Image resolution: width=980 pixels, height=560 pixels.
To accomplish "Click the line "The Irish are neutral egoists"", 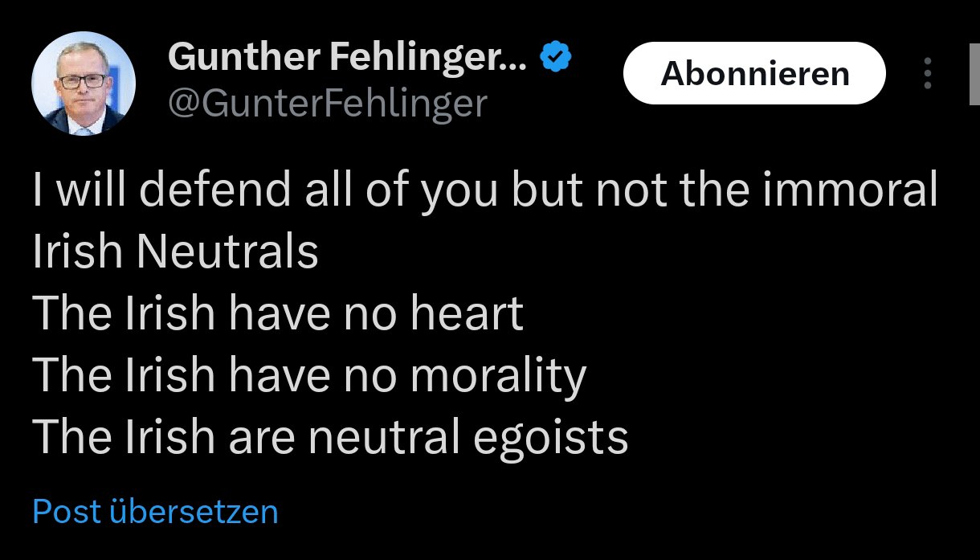I will click(330, 436).
